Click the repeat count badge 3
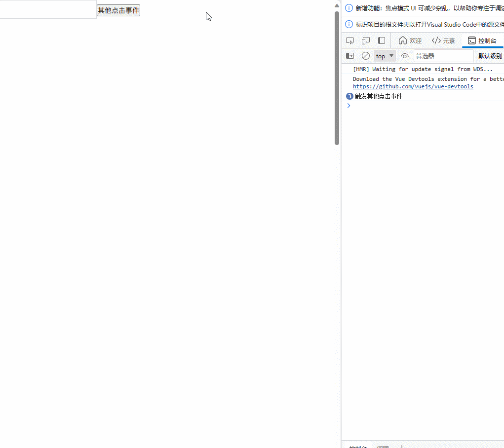 [349, 96]
